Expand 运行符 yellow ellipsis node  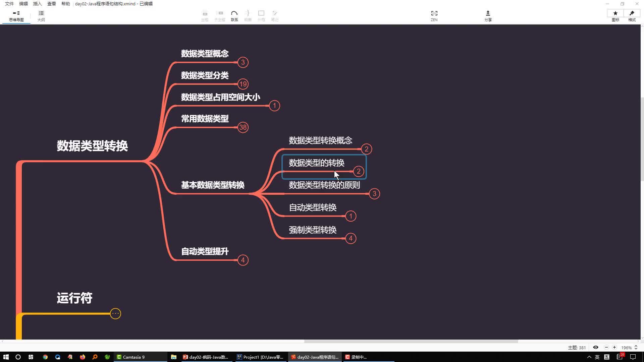(115, 314)
